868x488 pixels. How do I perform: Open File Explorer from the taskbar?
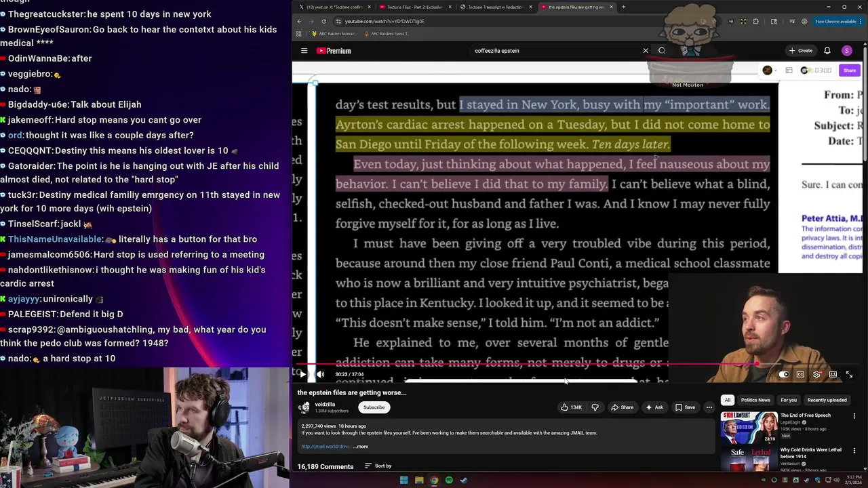419,480
